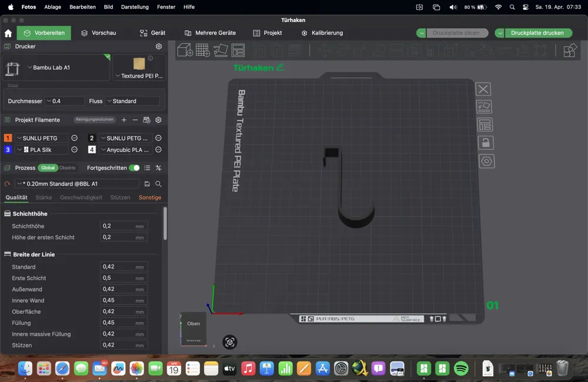Add a new filament with plus icon
The height and width of the screenshot is (382, 588).
(x=123, y=120)
